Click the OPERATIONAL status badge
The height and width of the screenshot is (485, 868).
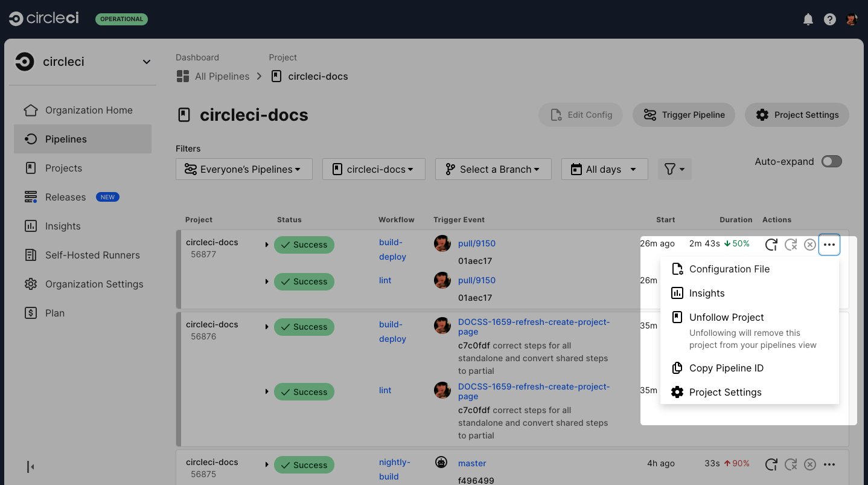121,19
